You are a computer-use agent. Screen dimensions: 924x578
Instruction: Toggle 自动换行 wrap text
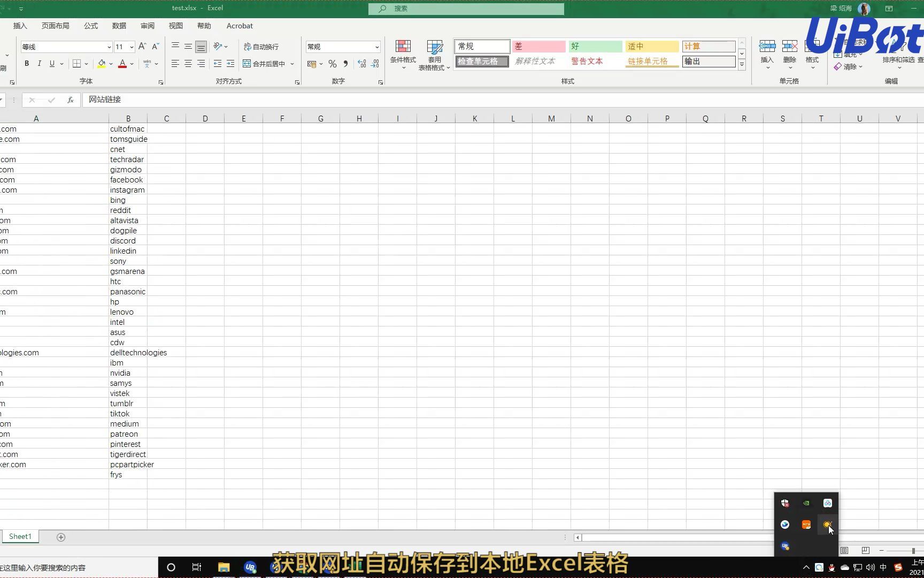(261, 47)
